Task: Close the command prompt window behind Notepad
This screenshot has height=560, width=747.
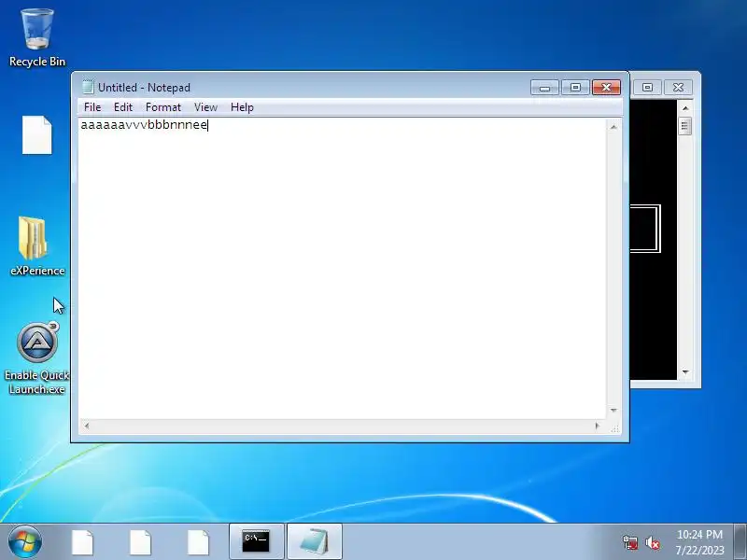Action: pos(678,87)
